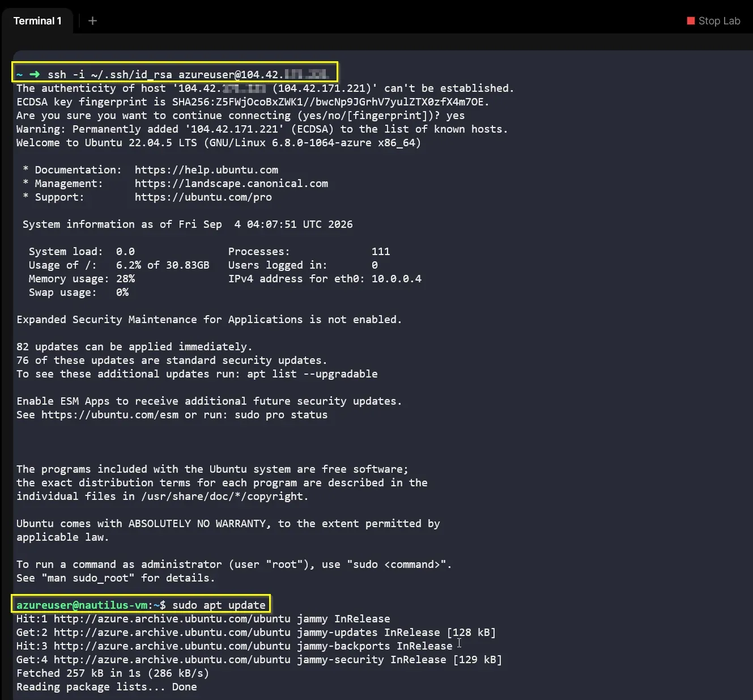Image resolution: width=753 pixels, height=700 pixels.
Task: Click 'man sudo_root' details line
Action: coord(116,578)
